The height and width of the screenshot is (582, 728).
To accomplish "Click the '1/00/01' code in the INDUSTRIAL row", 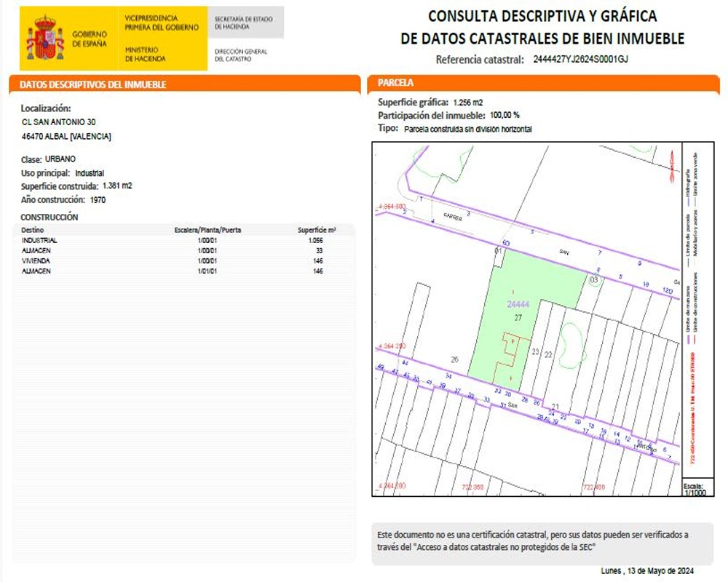I will 207,240.
